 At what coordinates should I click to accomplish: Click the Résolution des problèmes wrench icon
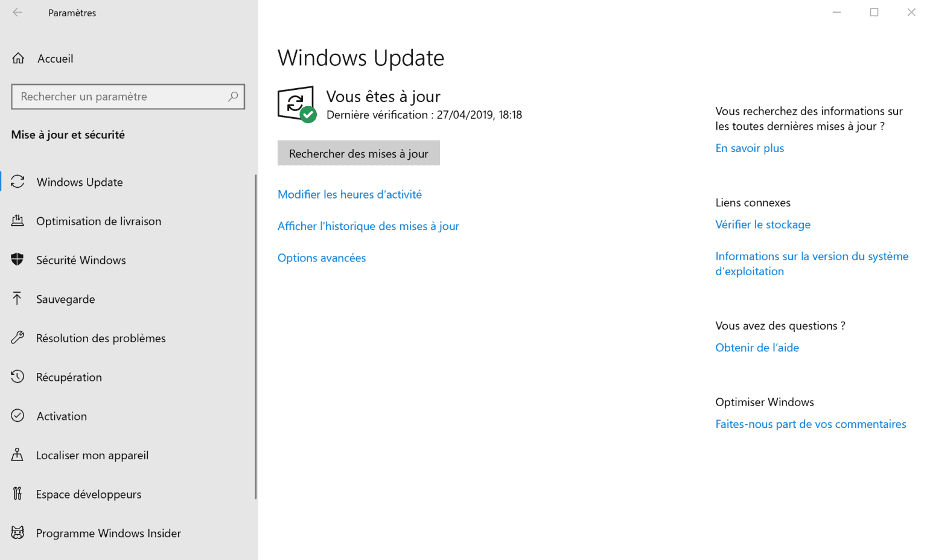coord(18,338)
